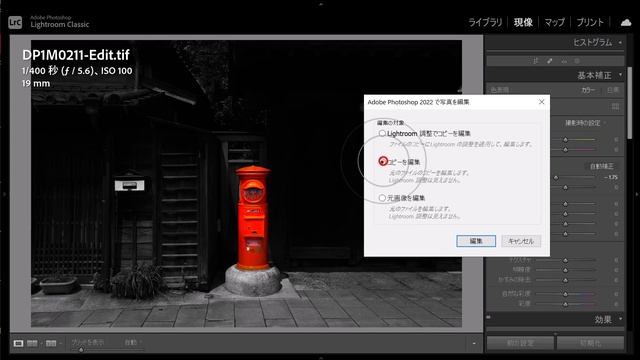Image resolution: width=640 pixels, height=360 pixels.
Task: Click the exposure value field -1.75
Action: pos(611,178)
